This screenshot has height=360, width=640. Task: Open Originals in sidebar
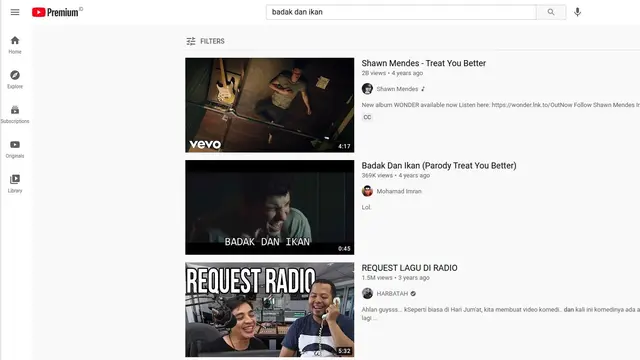click(15, 149)
